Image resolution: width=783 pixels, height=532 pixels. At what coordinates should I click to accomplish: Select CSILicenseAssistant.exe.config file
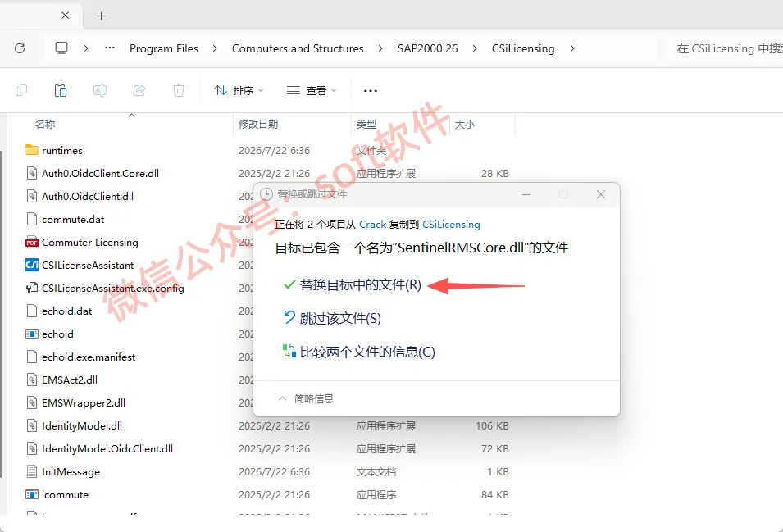[113, 288]
